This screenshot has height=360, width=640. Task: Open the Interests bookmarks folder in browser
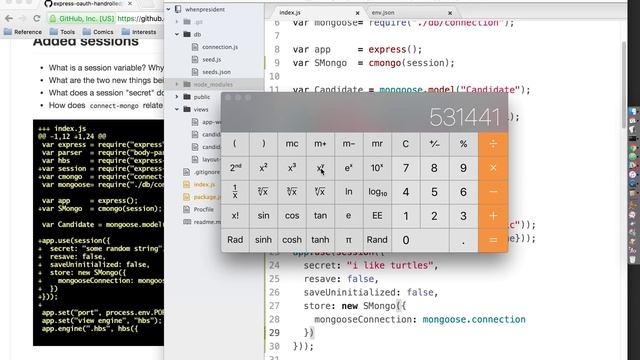tap(139, 32)
